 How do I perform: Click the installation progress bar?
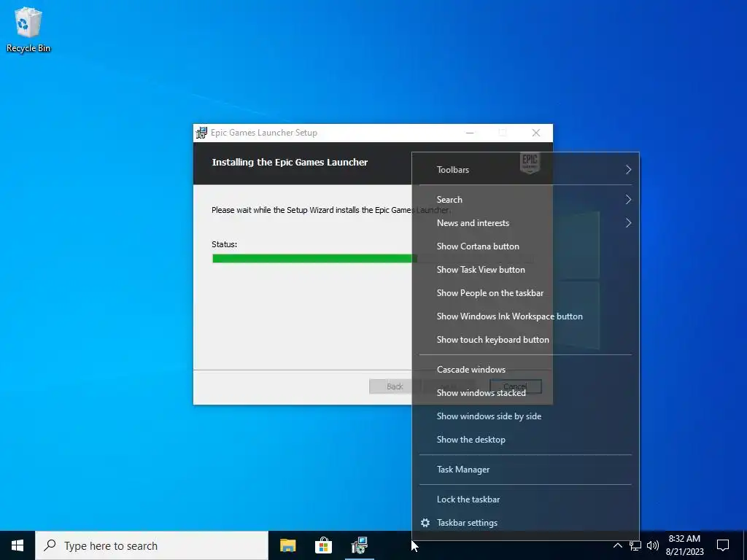372,259
